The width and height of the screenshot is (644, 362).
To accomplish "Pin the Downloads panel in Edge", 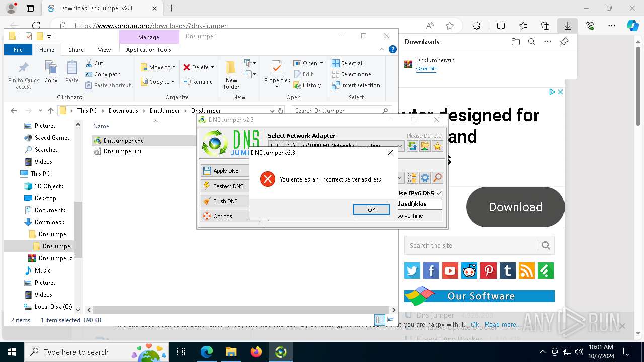I will point(564,42).
